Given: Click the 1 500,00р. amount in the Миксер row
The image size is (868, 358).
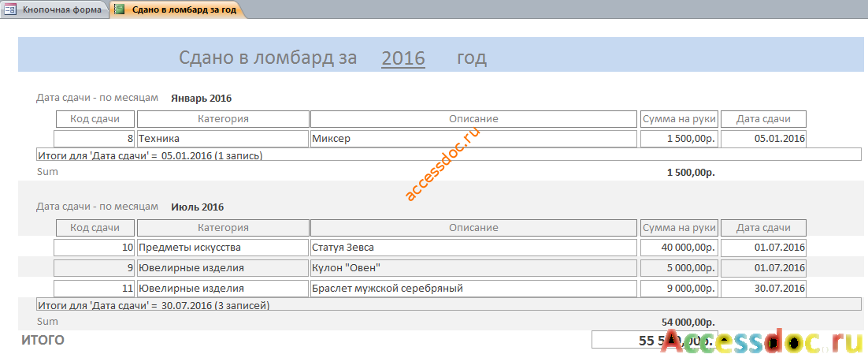Looking at the screenshot, I should click(x=679, y=139).
